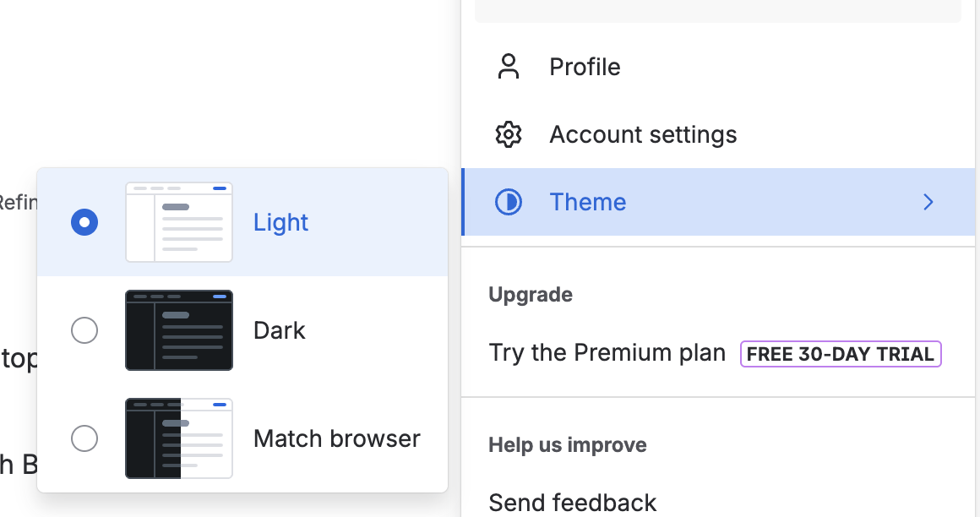Open the Profile menu item
This screenshot has width=980, height=517.
585,67
